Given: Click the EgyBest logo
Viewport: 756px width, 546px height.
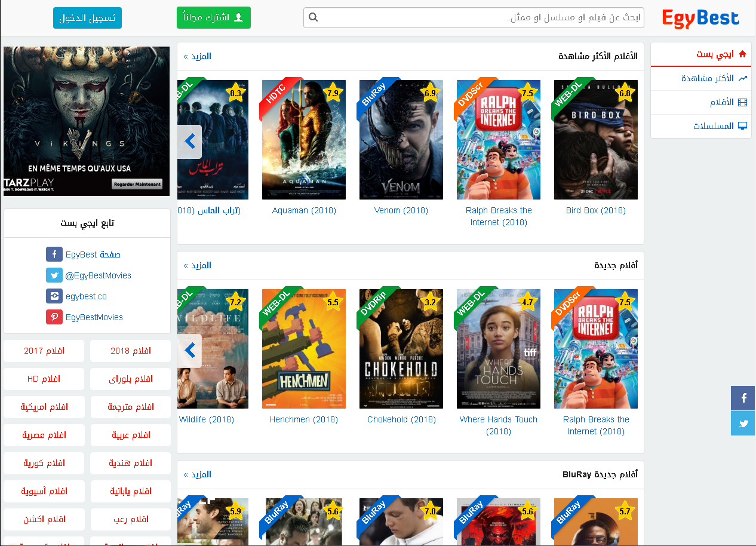Looking at the screenshot, I should pos(700,19).
